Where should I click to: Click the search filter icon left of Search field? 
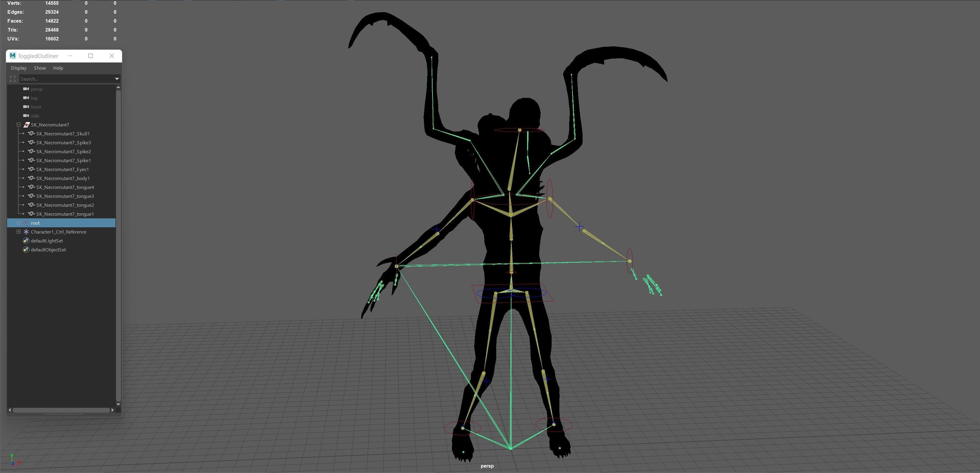13,79
